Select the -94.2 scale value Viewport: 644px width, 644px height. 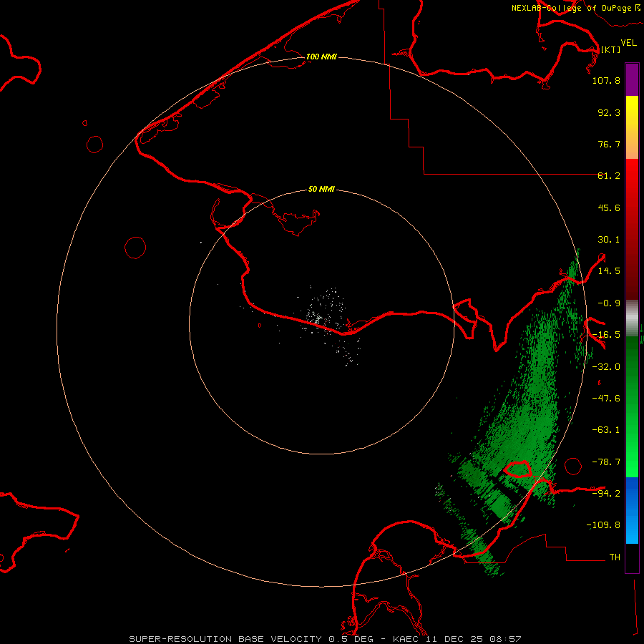(x=606, y=493)
